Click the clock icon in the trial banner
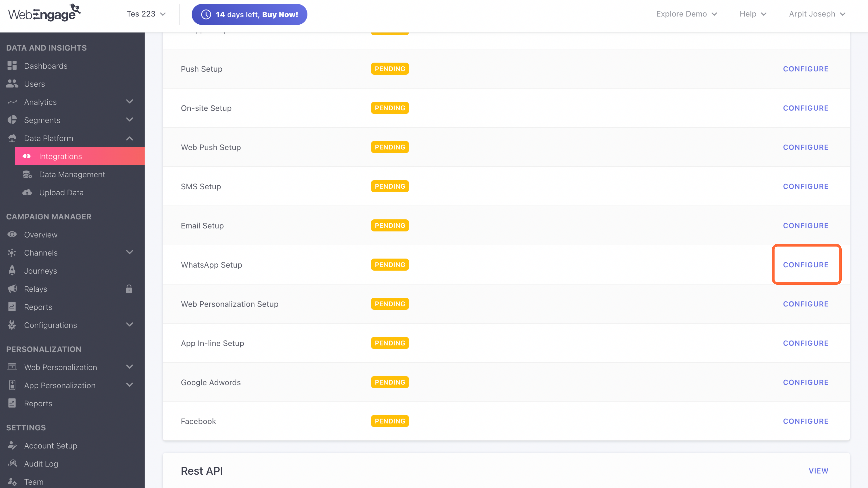868x488 pixels. click(206, 14)
